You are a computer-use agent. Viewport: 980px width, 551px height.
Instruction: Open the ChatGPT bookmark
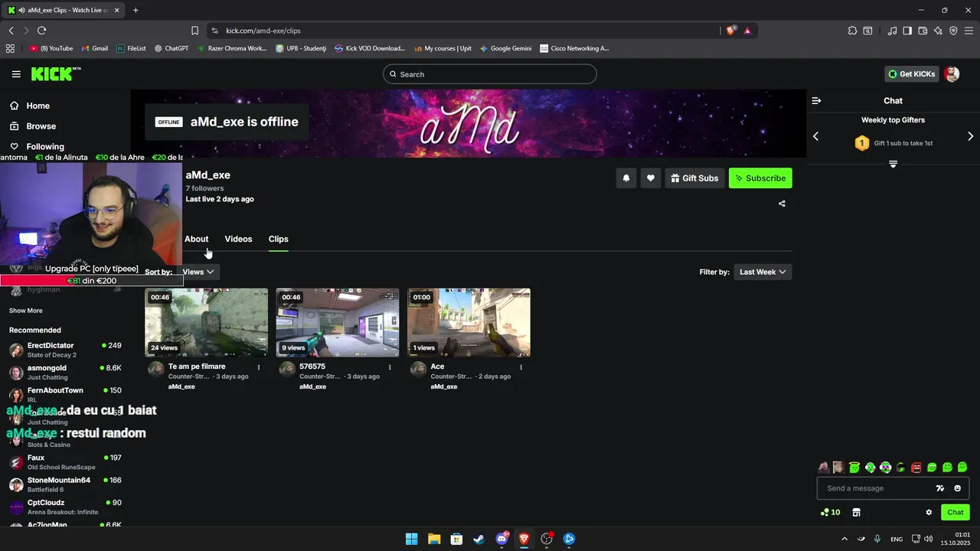pos(171,48)
